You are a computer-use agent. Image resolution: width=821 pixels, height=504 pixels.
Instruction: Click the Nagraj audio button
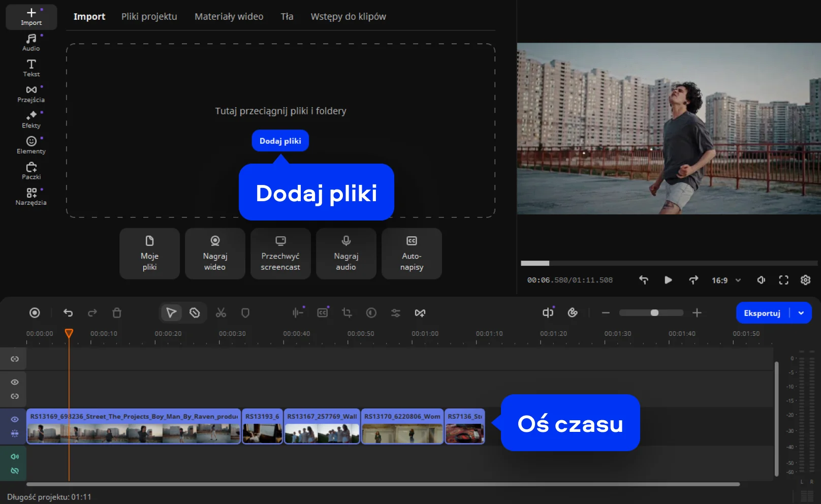click(x=346, y=254)
